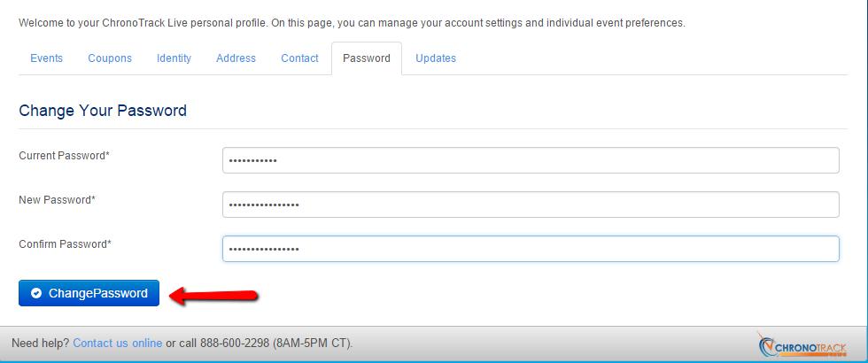Switch to the Coupons tab

(x=110, y=58)
